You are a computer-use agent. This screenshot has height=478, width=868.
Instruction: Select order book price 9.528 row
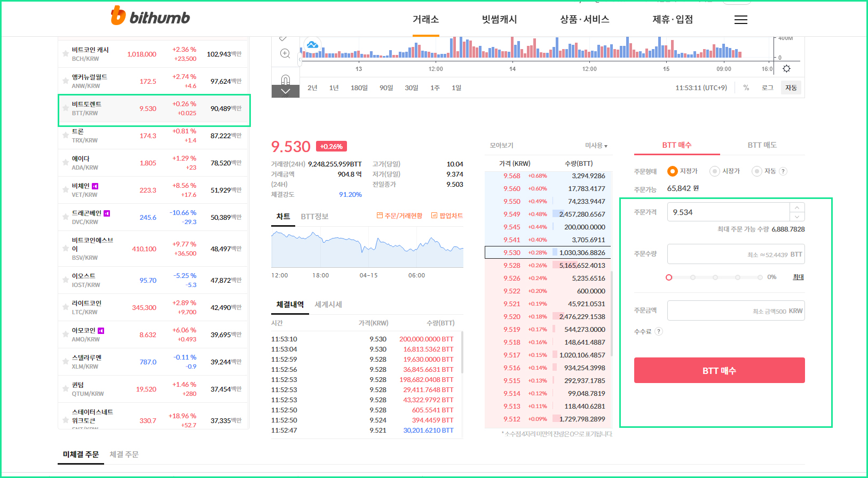coord(548,265)
